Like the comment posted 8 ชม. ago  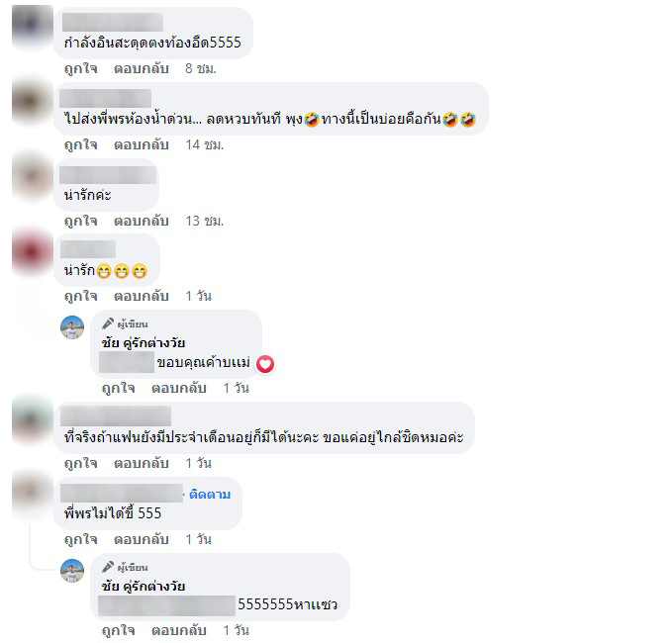coord(80,68)
